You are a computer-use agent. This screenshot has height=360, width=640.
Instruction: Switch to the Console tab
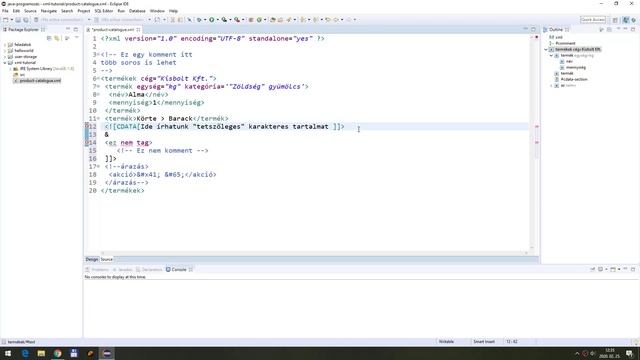(x=179, y=269)
